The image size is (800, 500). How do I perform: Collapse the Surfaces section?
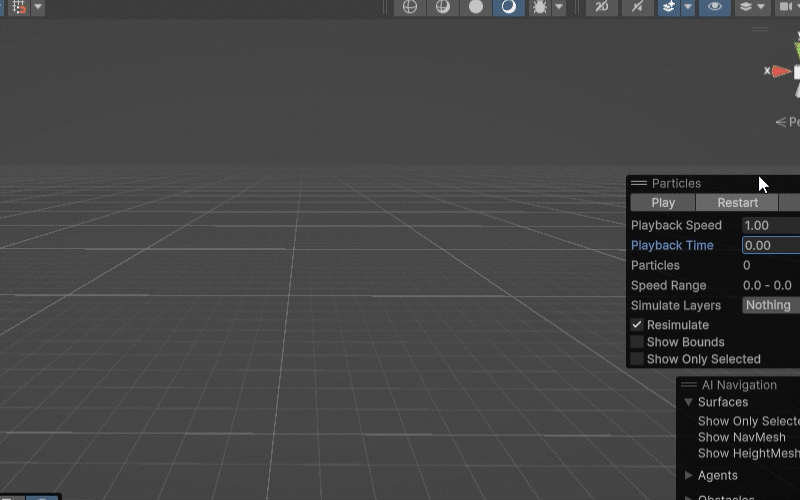point(688,402)
